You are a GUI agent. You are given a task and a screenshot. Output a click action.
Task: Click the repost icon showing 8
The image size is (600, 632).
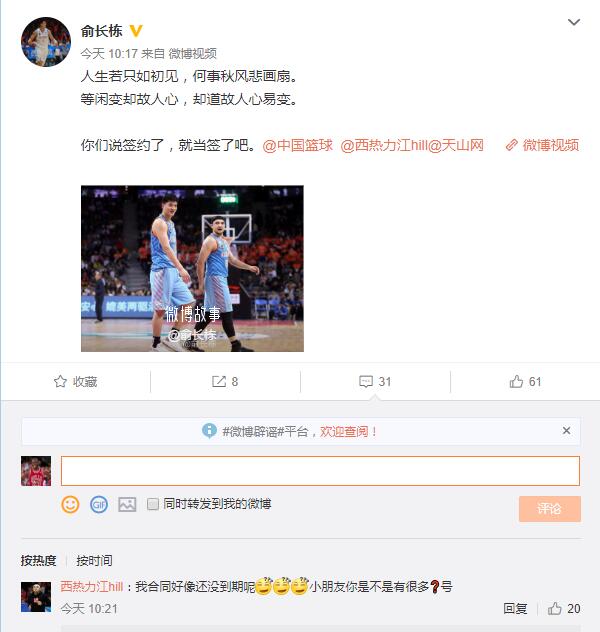coord(219,381)
